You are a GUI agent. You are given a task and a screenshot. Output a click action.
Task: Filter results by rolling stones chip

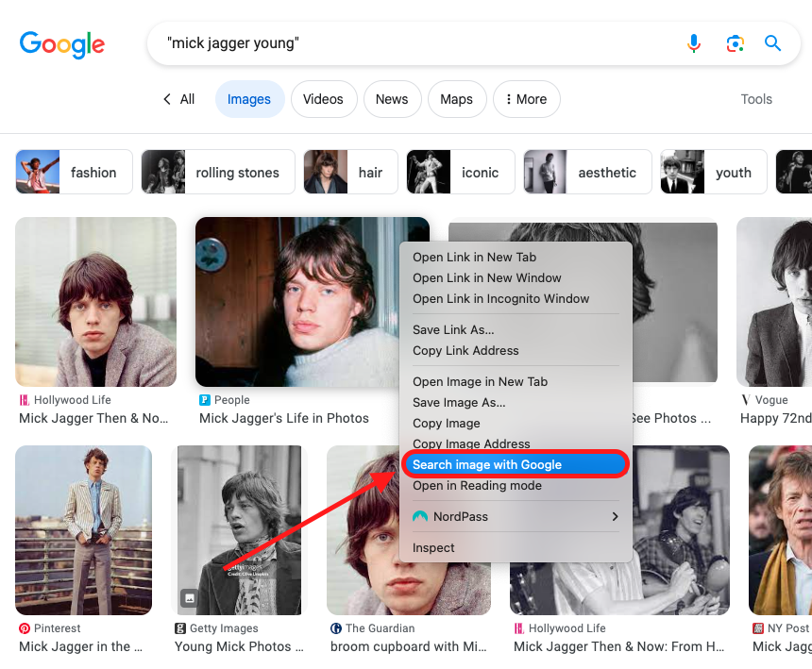(x=218, y=172)
